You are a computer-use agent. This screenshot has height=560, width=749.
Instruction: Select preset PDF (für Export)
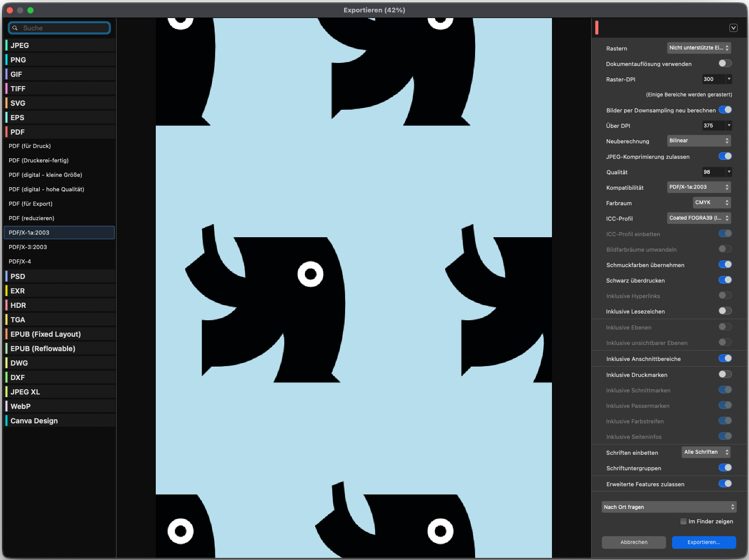point(59,204)
